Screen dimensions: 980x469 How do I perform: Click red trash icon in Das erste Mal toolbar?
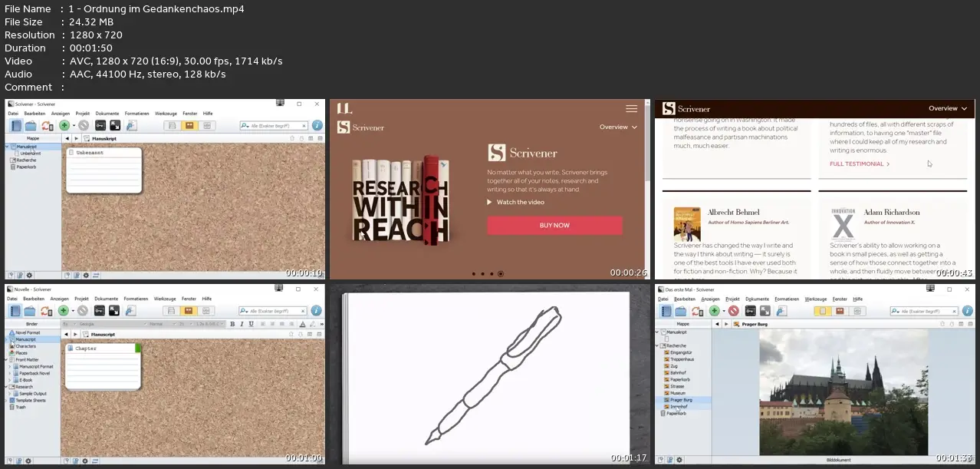[x=733, y=311]
